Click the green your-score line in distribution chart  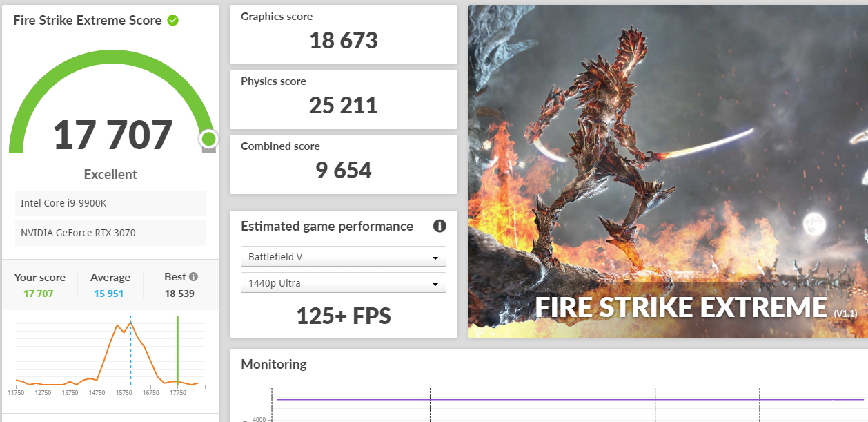[x=178, y=350]
